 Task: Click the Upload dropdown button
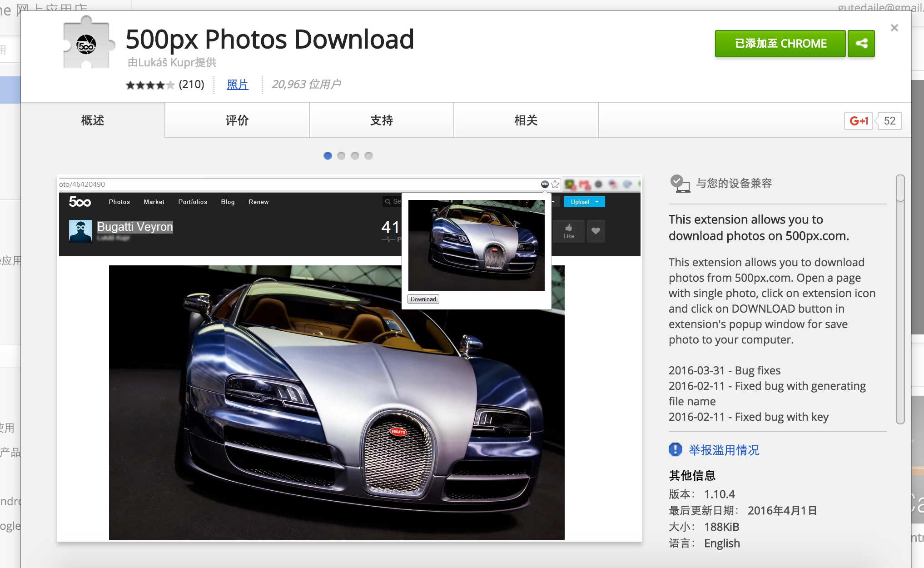pos(584,202)
